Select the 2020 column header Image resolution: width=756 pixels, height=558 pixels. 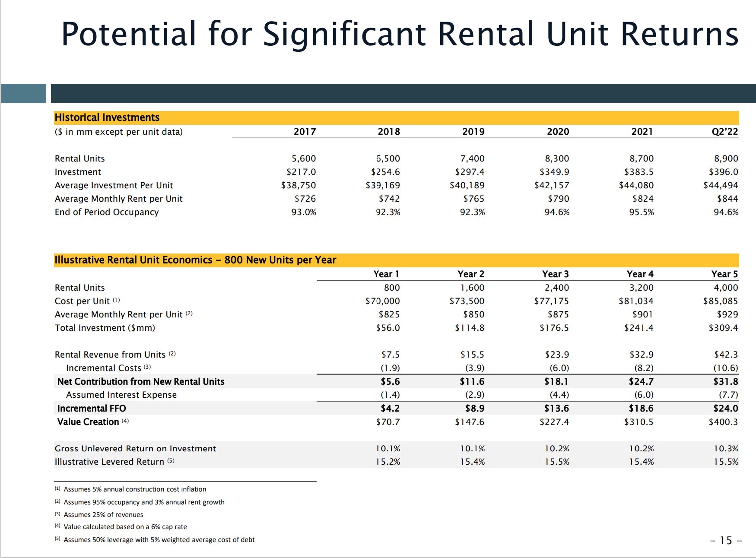pos(558,132)
